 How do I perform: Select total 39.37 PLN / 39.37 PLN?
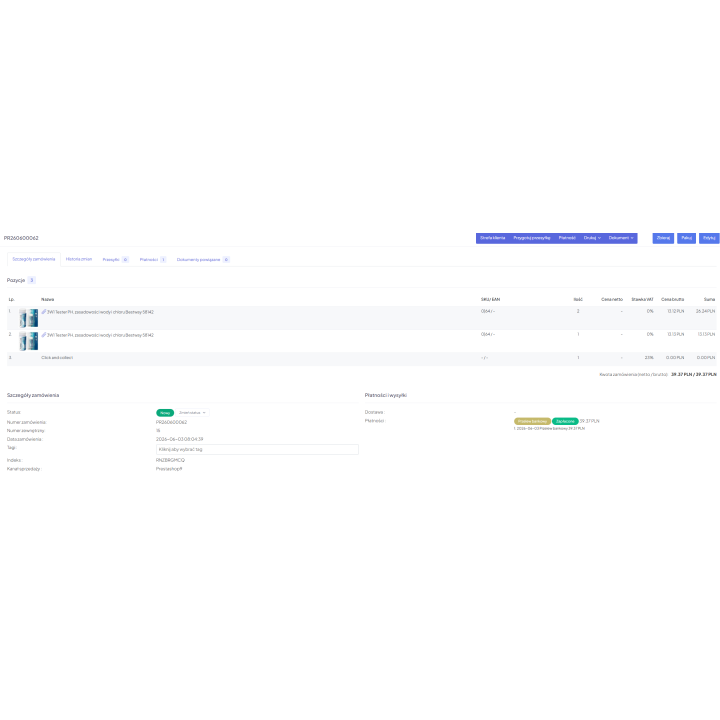pyautogui.click(x=693, y=375)
